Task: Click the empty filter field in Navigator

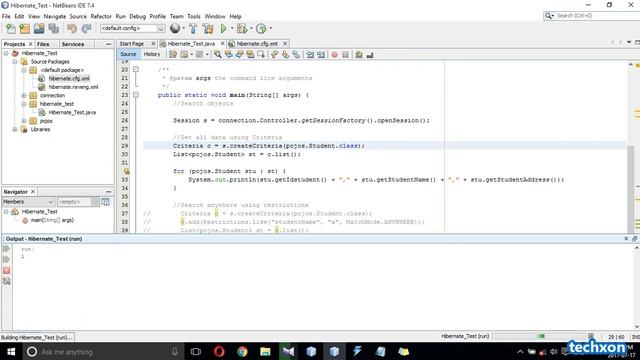Action: (x=74, y=202)
